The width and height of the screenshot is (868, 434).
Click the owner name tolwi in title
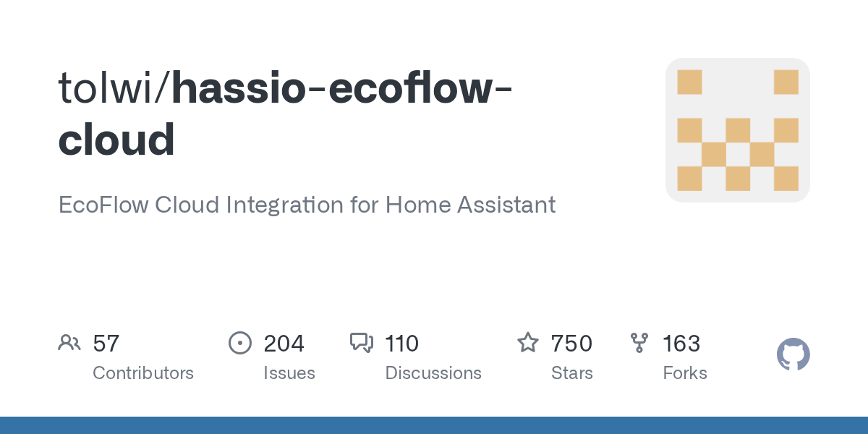point(111,88)
